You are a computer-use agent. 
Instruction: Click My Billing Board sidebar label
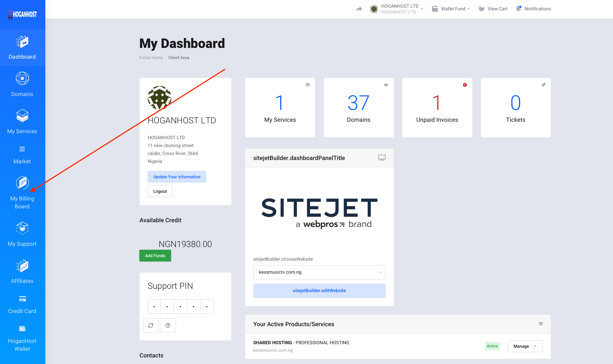pyautogui.click(x=22, y=202)
